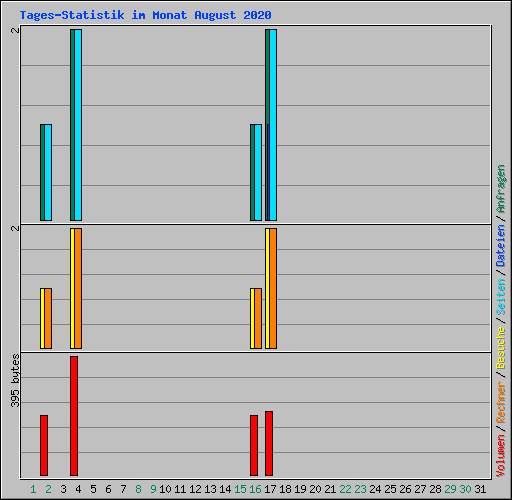Click the orange Rechner legend label
Viewport: 512px width, 500px height.
(x=501, y=403)
